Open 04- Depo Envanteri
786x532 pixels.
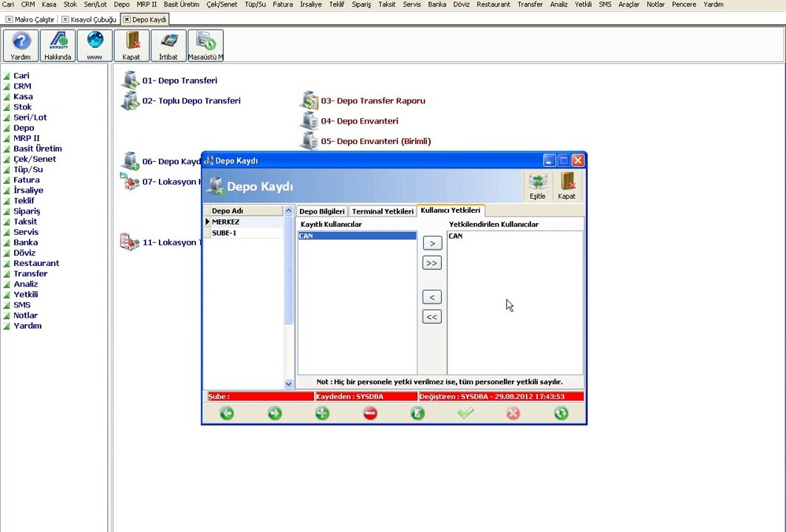349,121
